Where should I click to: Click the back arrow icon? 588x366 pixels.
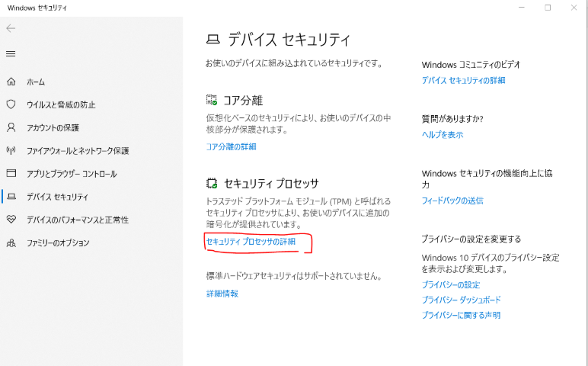click(11, 28)
